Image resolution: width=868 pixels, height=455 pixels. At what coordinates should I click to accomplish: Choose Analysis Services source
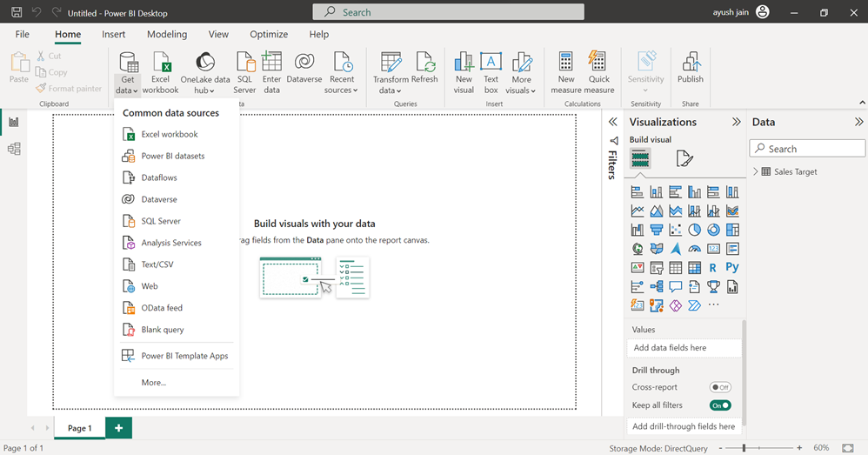tap(176, 243)
